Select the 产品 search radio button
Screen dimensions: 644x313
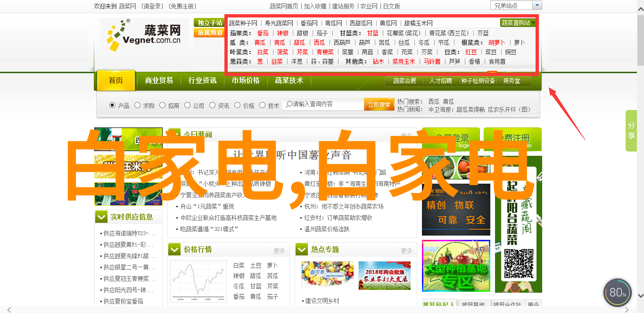pos(112,105)
